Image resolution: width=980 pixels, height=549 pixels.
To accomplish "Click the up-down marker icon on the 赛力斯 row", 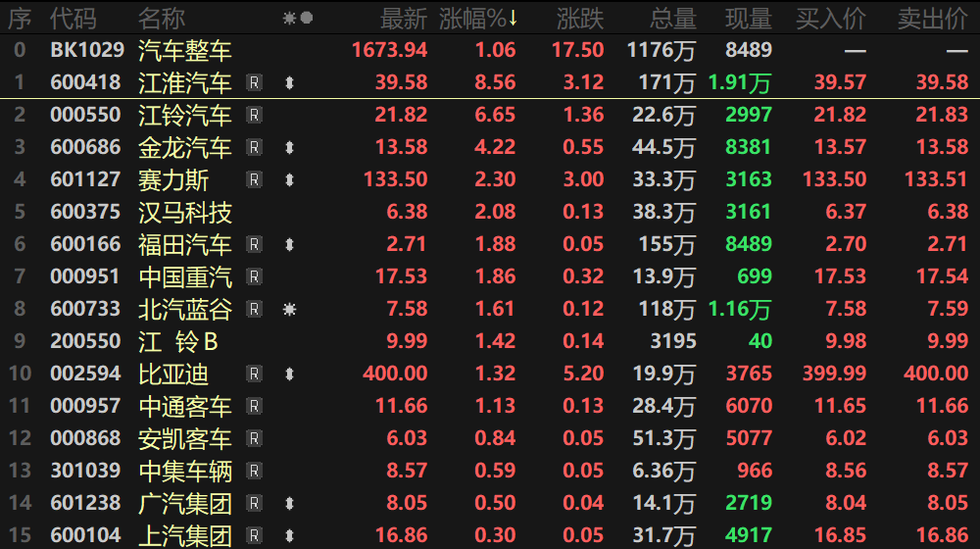I will tap(289, 180).
